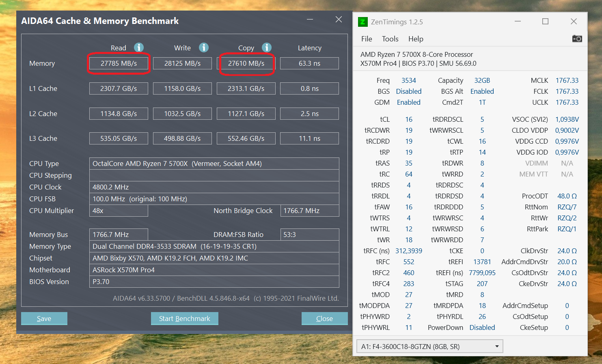602x364 pixels.
Task: Close AIDA64 window with X button
Action: coord(339,19)
